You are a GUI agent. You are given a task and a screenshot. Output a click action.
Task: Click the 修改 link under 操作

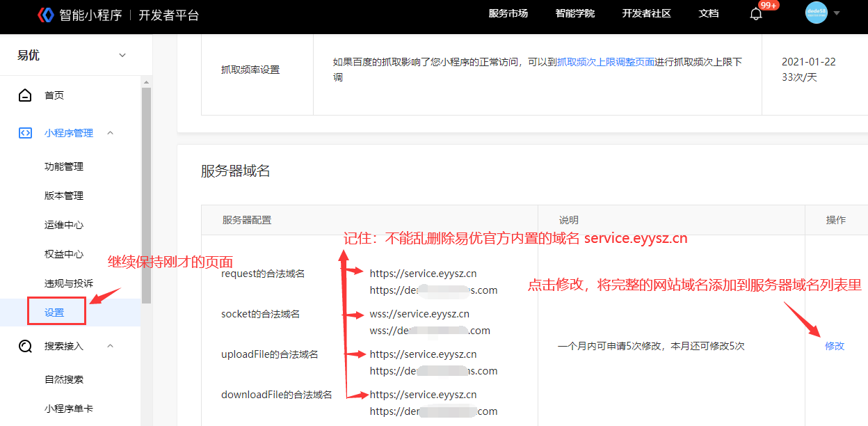(x=834, y=345)
